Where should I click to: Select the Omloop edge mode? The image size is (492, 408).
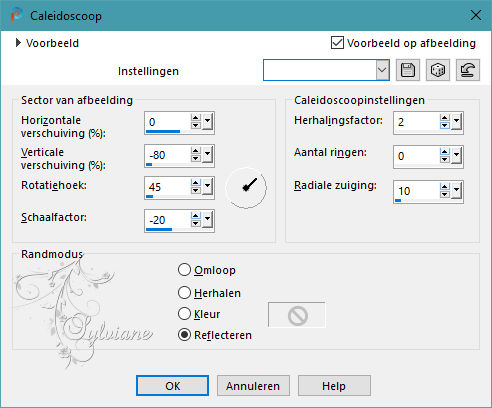click(184, 270)
